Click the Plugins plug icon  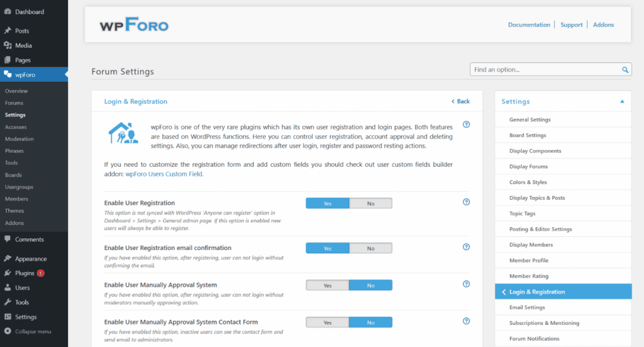[x=8, y=273]
